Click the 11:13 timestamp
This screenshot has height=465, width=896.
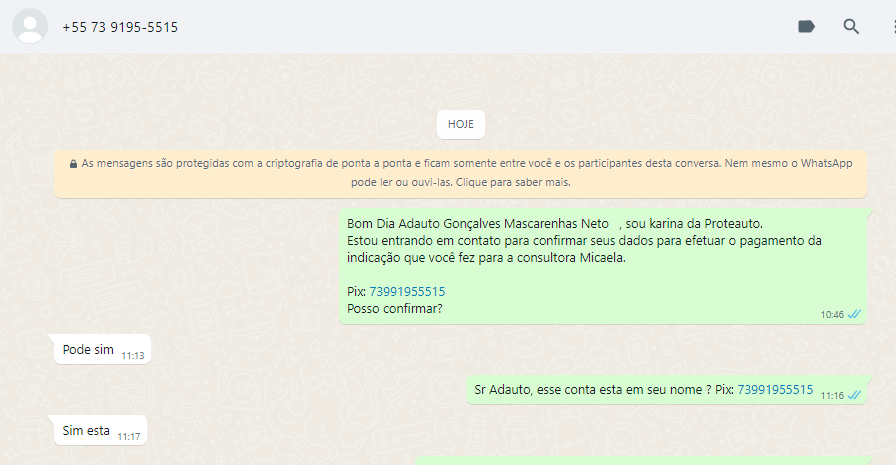click(x=132, y=355)
